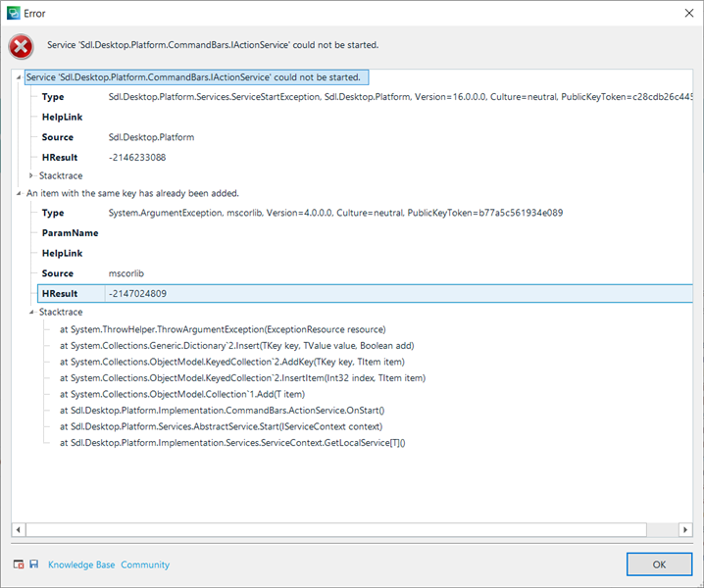Click the OK button
Viewport: 704px width, 588px height.
pos(659,564)
